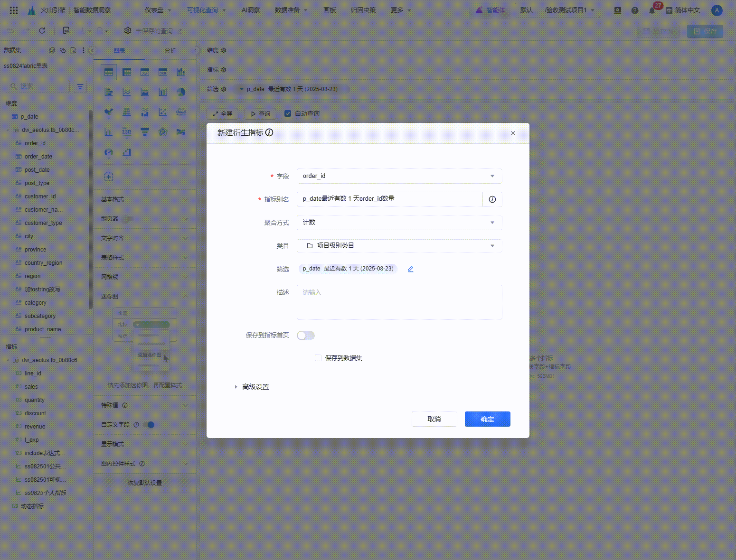Viewport: 736px width, 560px height.
Task: Click the info icon in the 指标别名 field
Action: [x=492, y=199]
